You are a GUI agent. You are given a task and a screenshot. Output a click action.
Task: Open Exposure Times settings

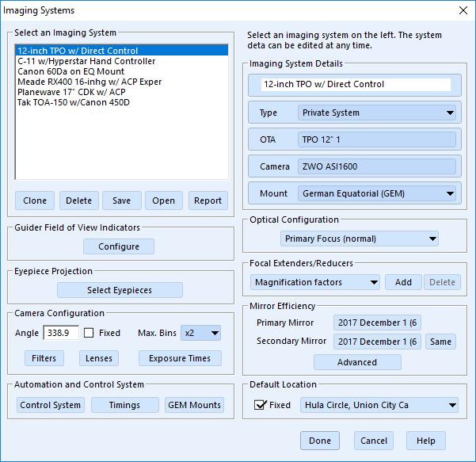click(x=180, y=358)
